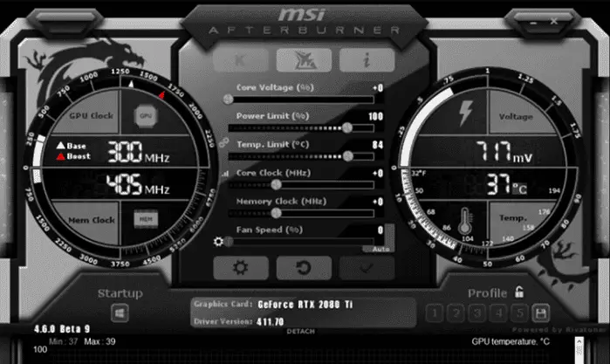The width and height of the screenshot is (610, 364).
Task: Click the Max : 39 graph value
Action: coord(100,342)
